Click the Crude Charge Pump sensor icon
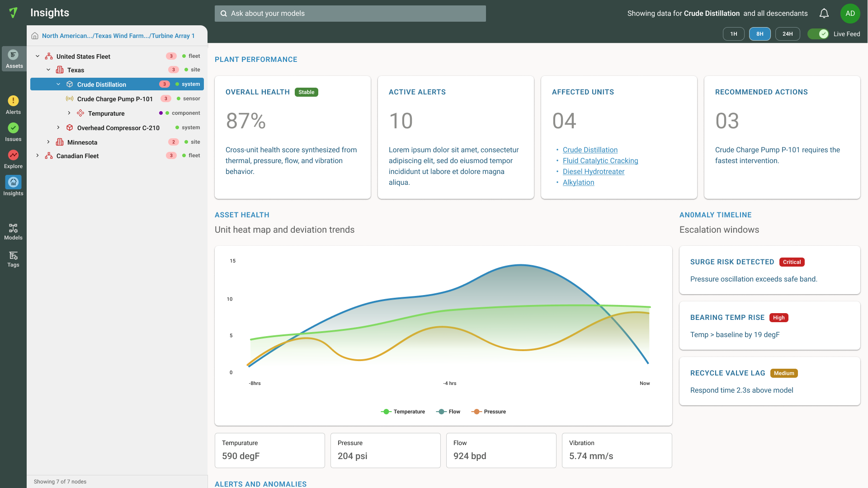868x488 pixels. tap(70, 99)
